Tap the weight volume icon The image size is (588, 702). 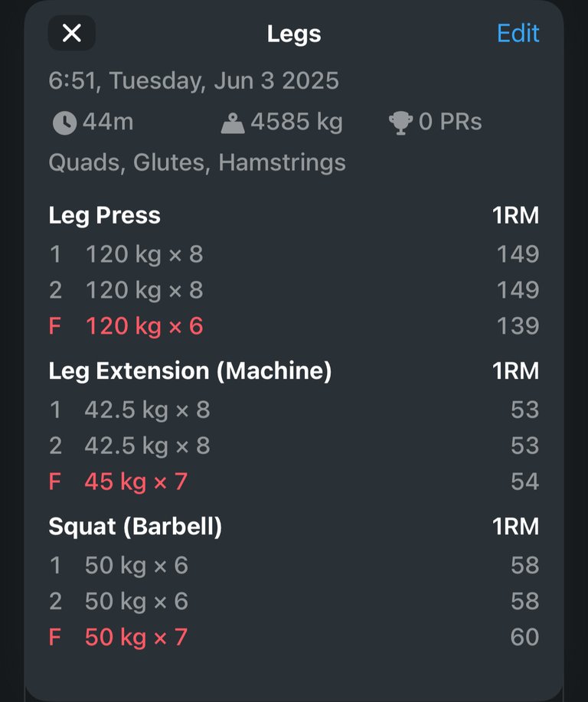[233, 123]
